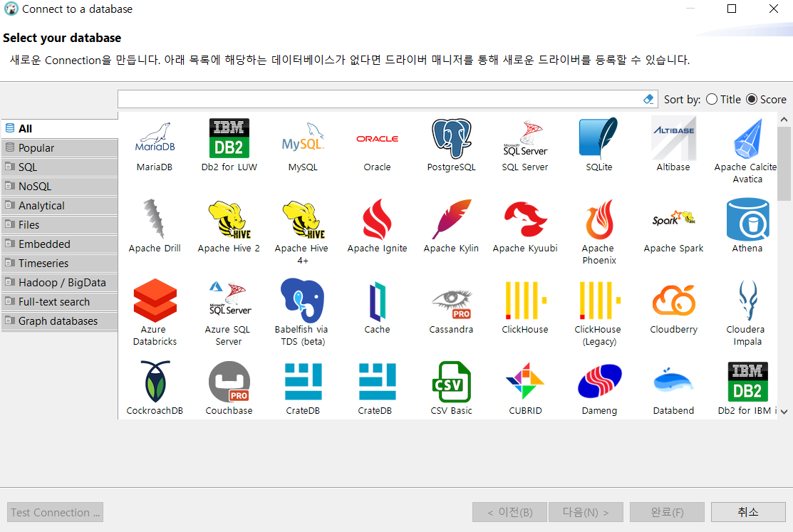Click the database list scrollbar thumb
The height and width of the screenshot is (532, 793).
(784, 163)
